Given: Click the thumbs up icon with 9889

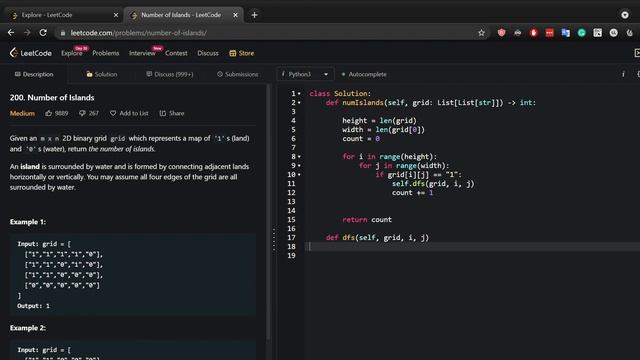Looking at the screenshot, I should coord(49,113).
